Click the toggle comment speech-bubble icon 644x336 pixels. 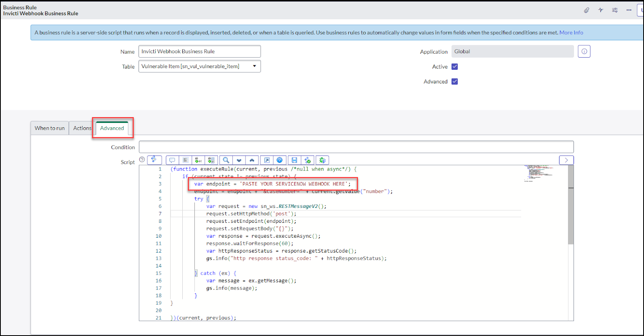(172, 160)
